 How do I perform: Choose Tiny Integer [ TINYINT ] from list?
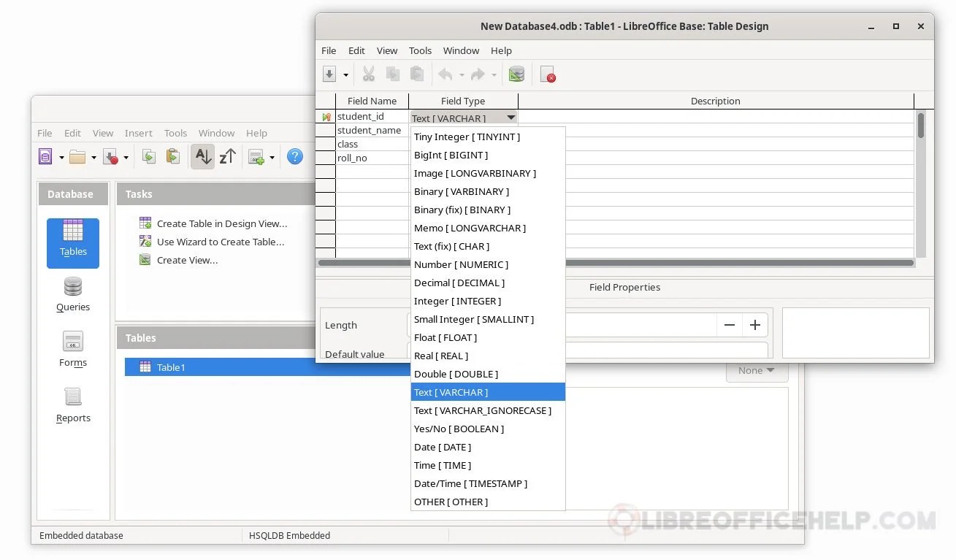pos(488,137)
